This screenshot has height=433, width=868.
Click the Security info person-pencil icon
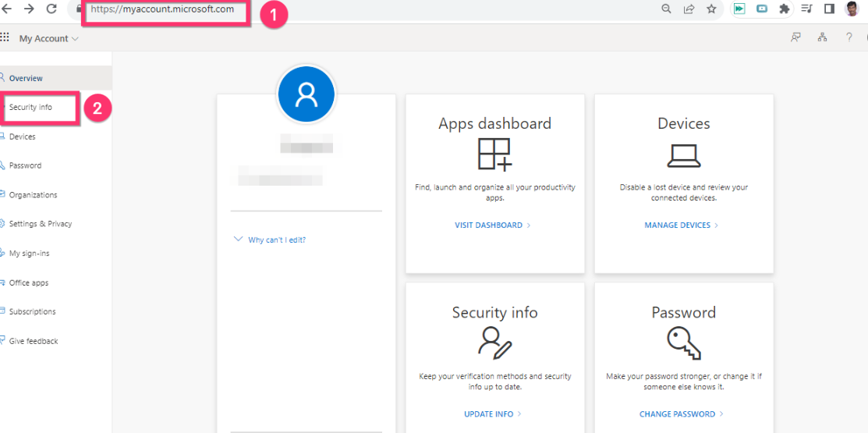(494, 343)
